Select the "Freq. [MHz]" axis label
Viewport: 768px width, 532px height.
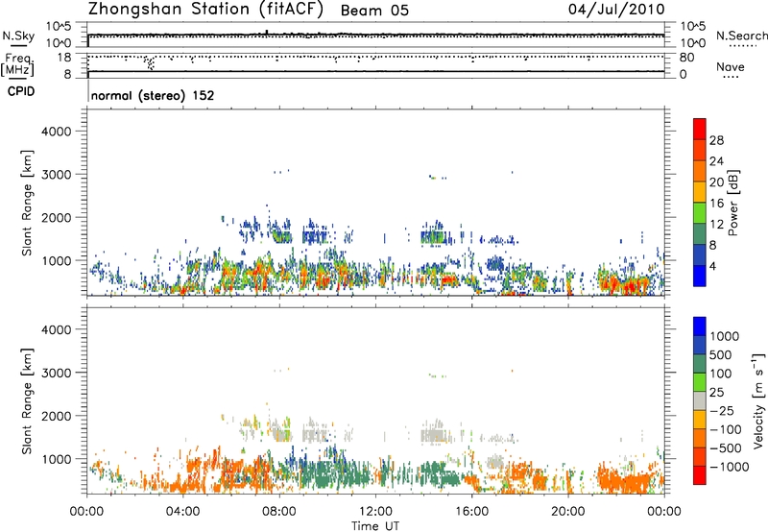click(x=18, y=64)
